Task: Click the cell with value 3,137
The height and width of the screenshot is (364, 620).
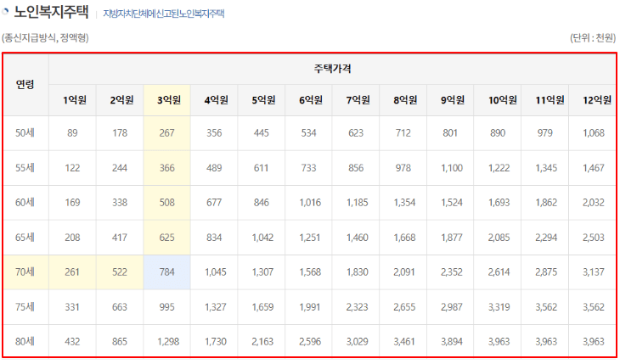Action: tap(592, 272)
